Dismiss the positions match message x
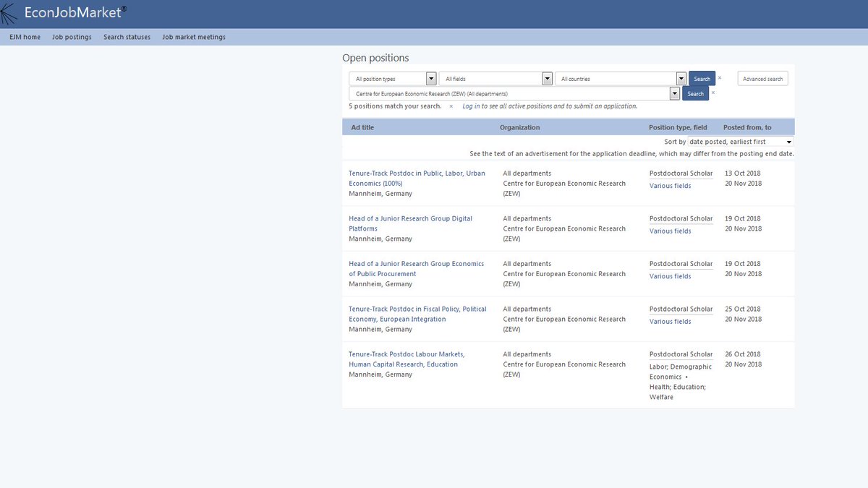This screenshot has width=868, height=488. point(451,106)
